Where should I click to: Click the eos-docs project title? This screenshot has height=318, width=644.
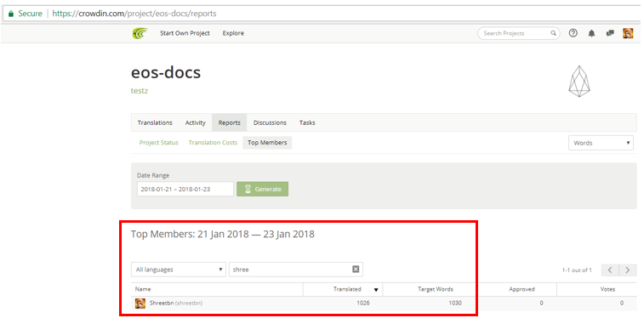[x=166, y=72]
